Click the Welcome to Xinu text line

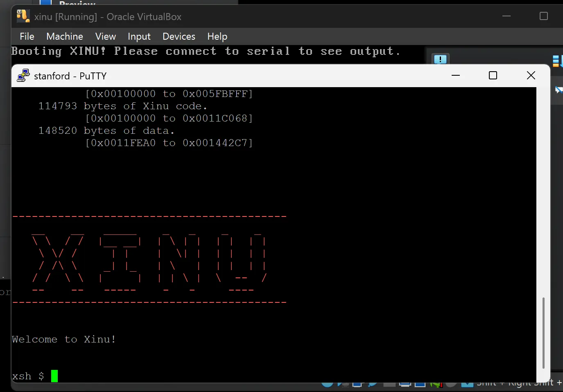(63, 339)
